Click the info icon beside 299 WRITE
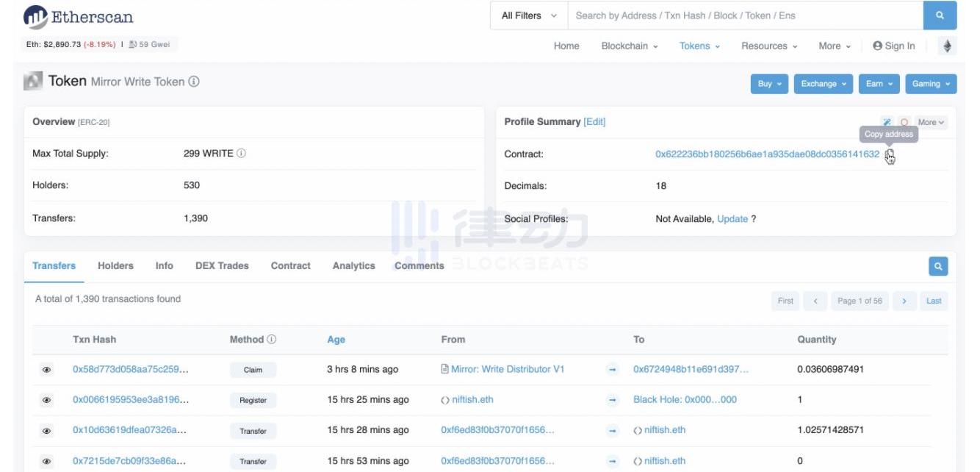The height and width of the screenshot is (472, 980). [x=241, y=154]
